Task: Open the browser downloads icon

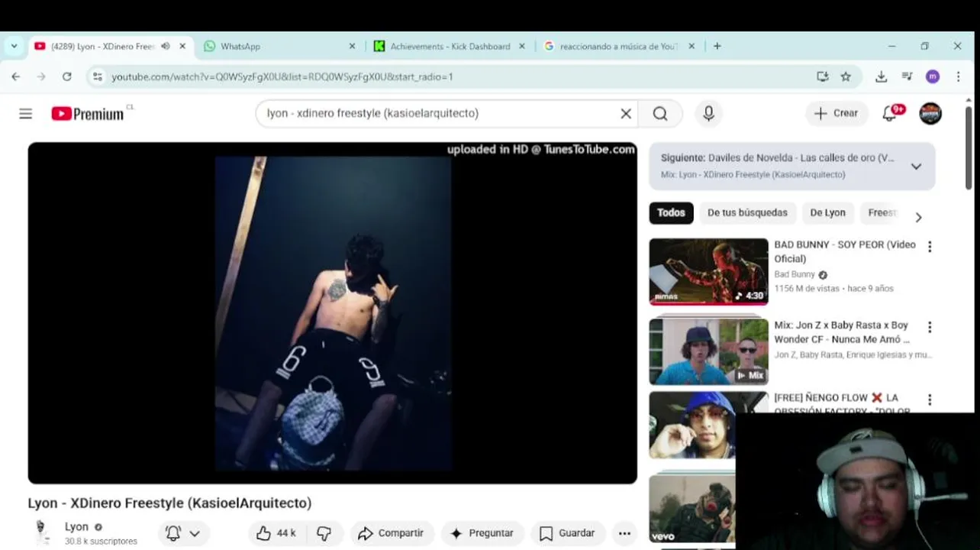Action: tap(881, 76)
